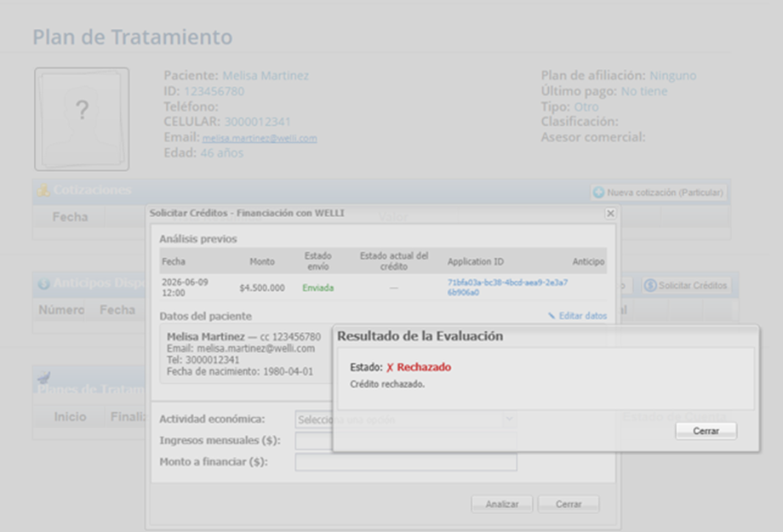Click the amount cell $4.500.000

[x=262, y=288]
